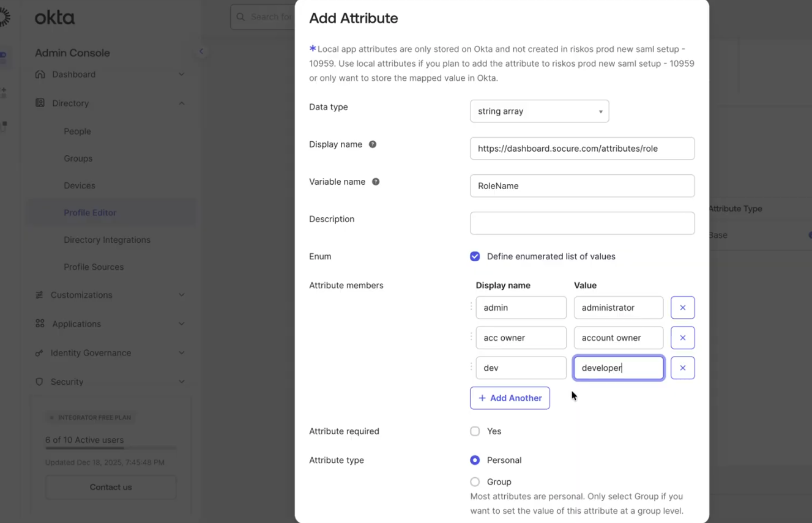Viewport: 812px width, 523px height.
Task: Open Profile Editor in Directory menu
Action: (x=90, y=213)
